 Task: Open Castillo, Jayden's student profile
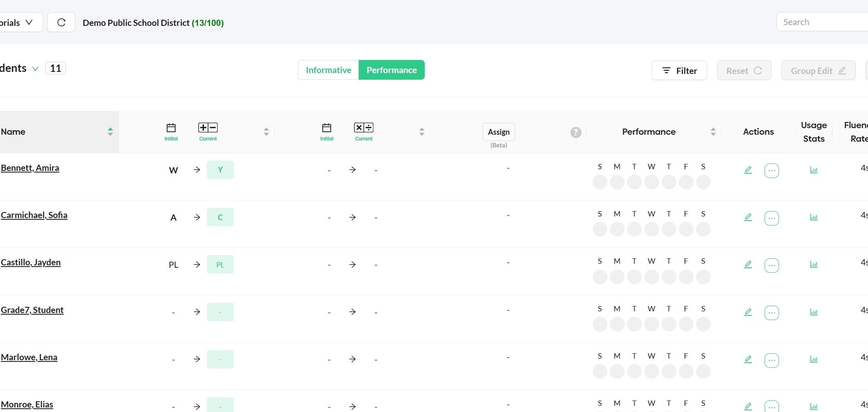coord(31,262)
